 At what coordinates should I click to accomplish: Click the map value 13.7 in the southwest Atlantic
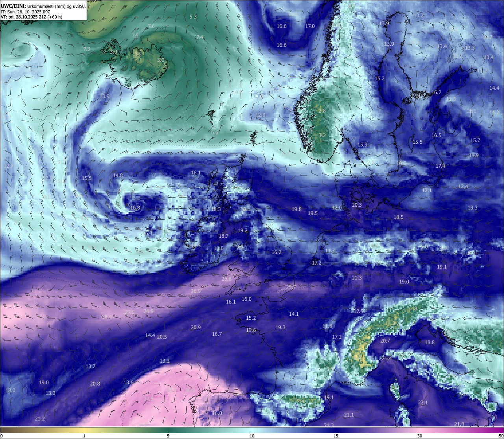coord(91,366)
